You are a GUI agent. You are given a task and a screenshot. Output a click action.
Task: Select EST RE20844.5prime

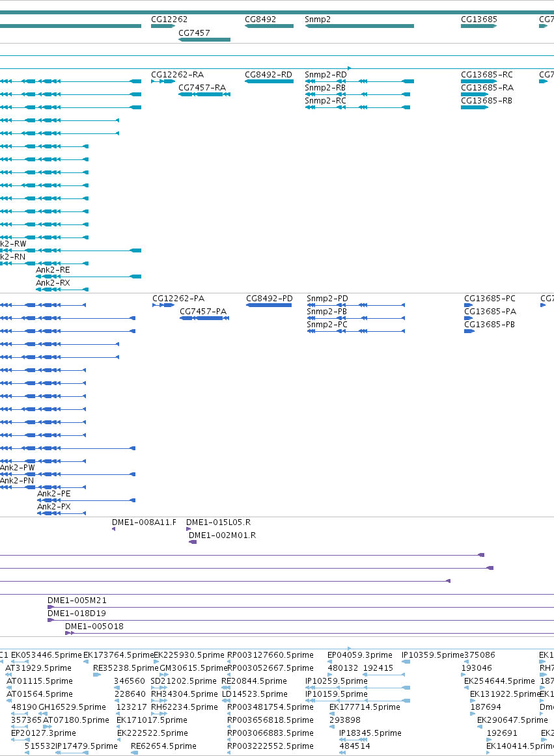point(254,681)
